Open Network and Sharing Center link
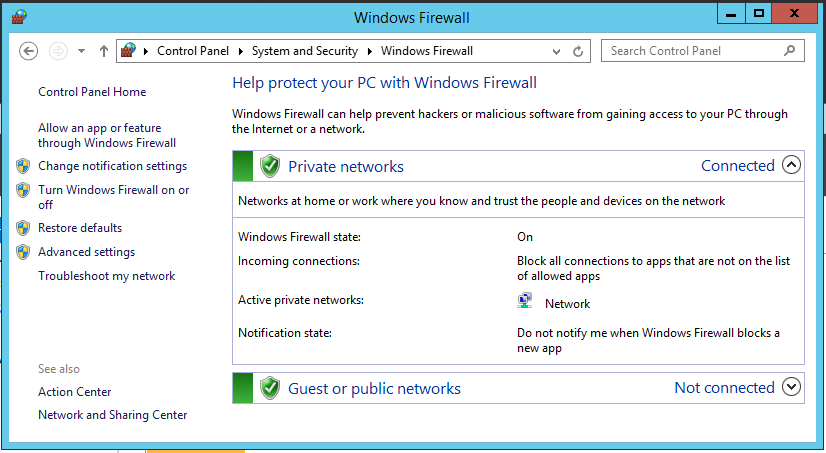This screenshot has width=826, height=453. coord(112,415)
